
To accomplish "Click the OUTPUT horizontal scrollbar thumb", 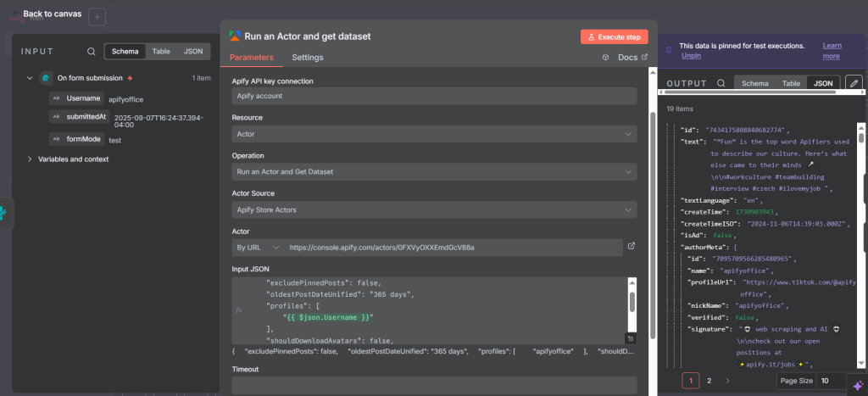I will pos(749,92).
